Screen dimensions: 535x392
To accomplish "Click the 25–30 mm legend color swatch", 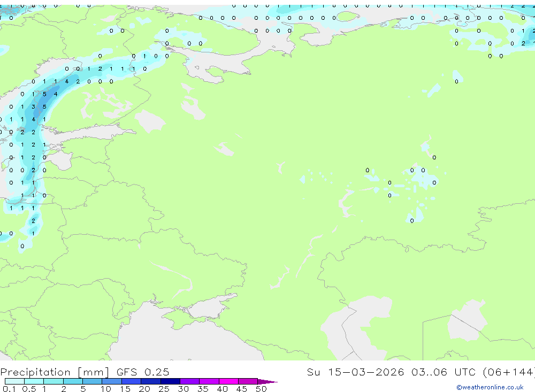I will pyautogui.click(x=170, y=381).
